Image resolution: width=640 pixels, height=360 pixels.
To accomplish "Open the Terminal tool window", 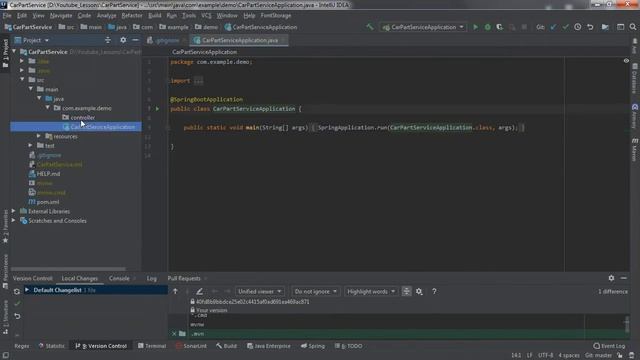I will pyautogui.click(x=152, y=346).
